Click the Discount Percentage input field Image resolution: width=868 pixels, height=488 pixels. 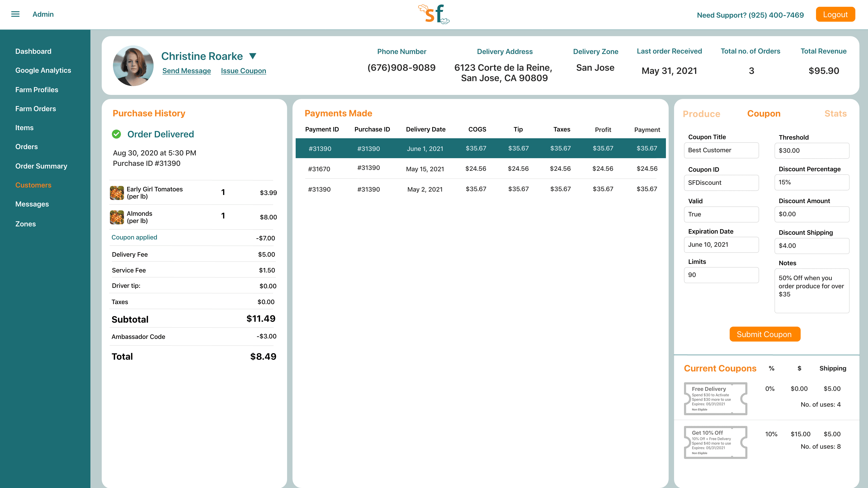point(812,182)
